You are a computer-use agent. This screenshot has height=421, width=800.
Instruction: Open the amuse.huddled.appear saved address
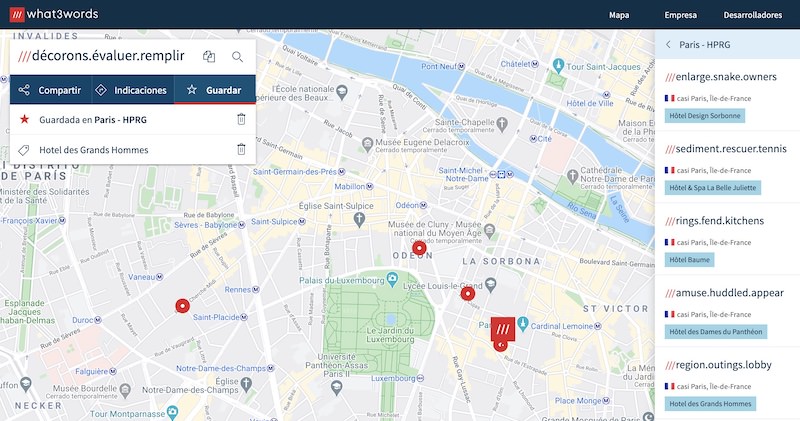724,293
